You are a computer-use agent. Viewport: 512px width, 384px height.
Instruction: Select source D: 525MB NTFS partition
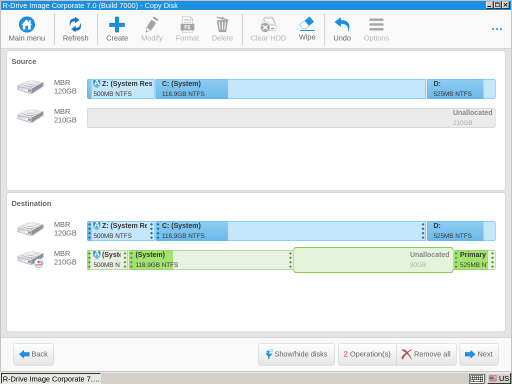coord(461,89)
